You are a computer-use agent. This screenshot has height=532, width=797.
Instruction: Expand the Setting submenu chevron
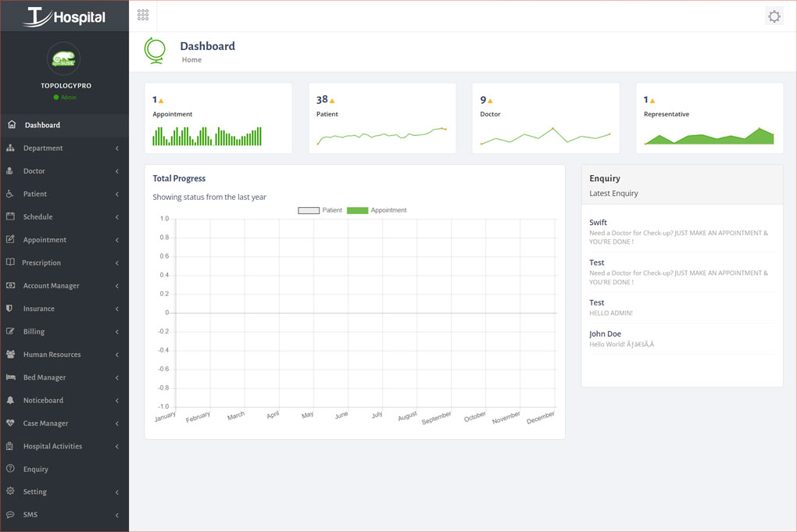tap(116, 492)
